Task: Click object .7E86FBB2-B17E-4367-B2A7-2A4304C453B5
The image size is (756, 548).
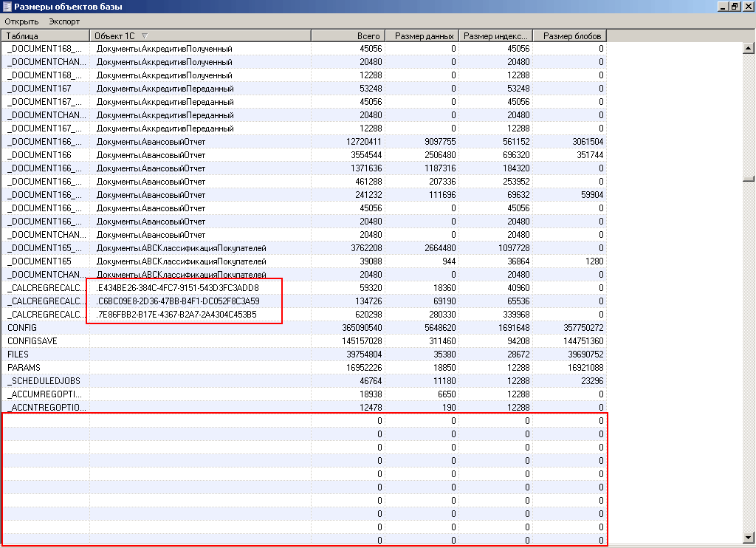Action: click(x=176, y=315)
